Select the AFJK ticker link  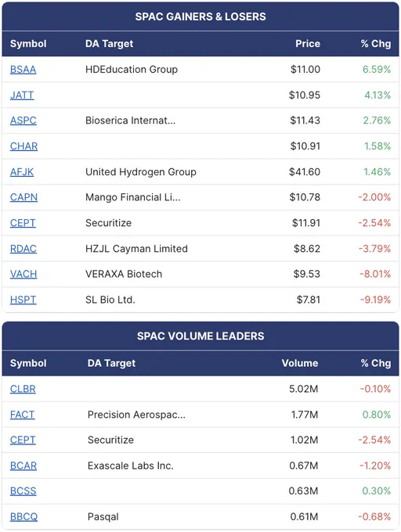click(22, 172)
